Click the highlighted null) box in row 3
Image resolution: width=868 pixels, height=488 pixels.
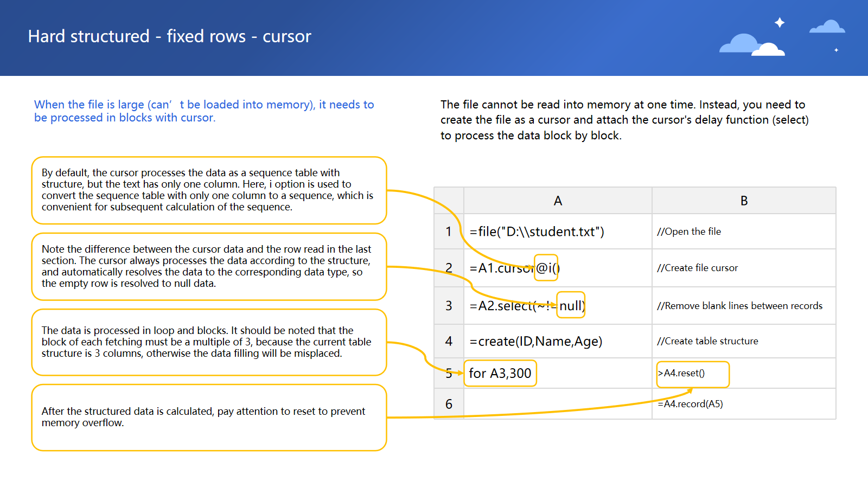571,305
